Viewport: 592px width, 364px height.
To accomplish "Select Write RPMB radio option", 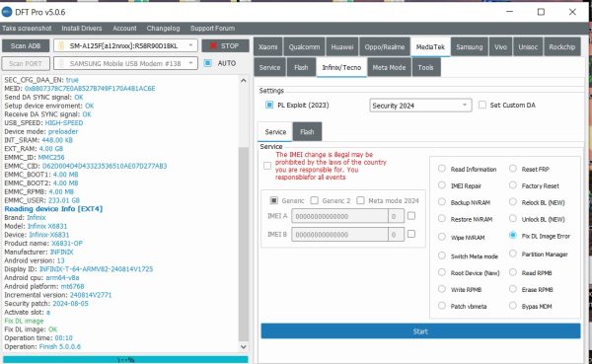I will [x=441, y=289].
